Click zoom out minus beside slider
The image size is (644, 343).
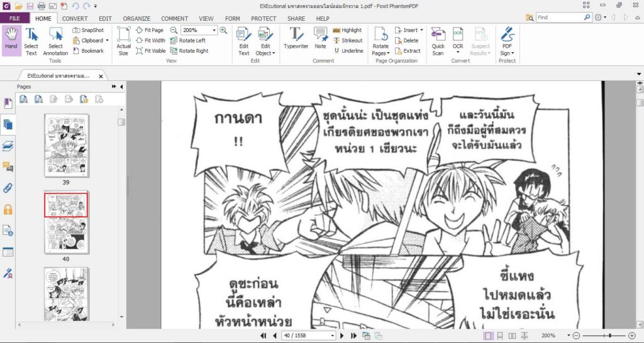coord(576,335)
